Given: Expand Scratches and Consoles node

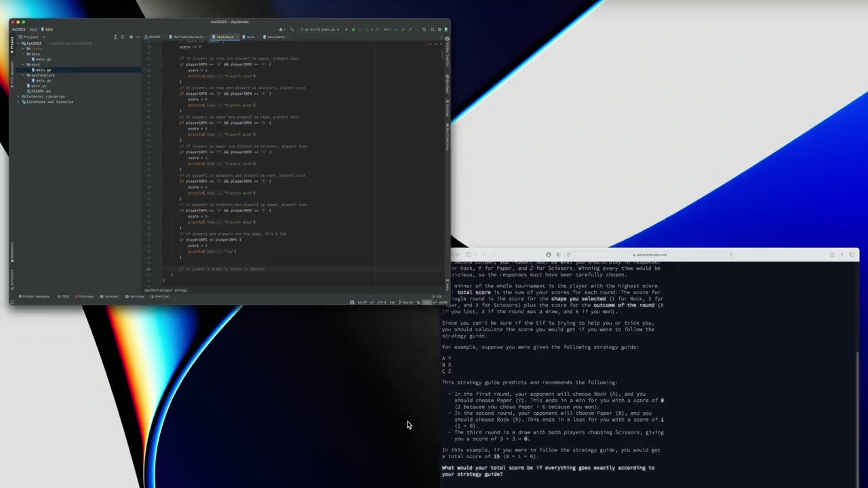Looking at the screenshot, I should [x=18, y=102].
